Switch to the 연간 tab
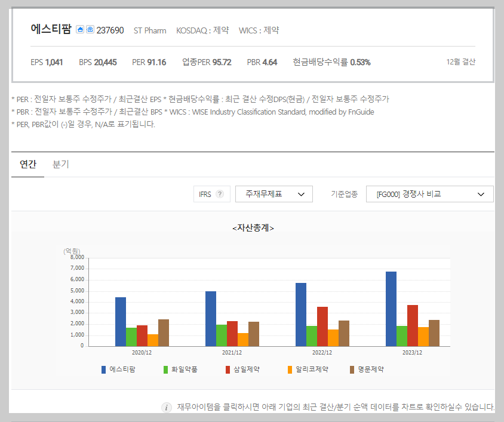This screenshot has height=422, width=504. pyautogui.click(x=28, y=164)
